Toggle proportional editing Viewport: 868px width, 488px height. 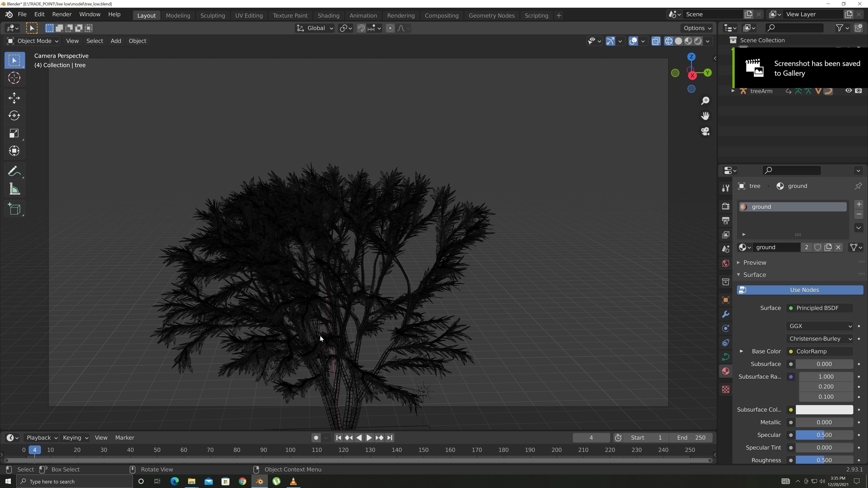point(390,28)
